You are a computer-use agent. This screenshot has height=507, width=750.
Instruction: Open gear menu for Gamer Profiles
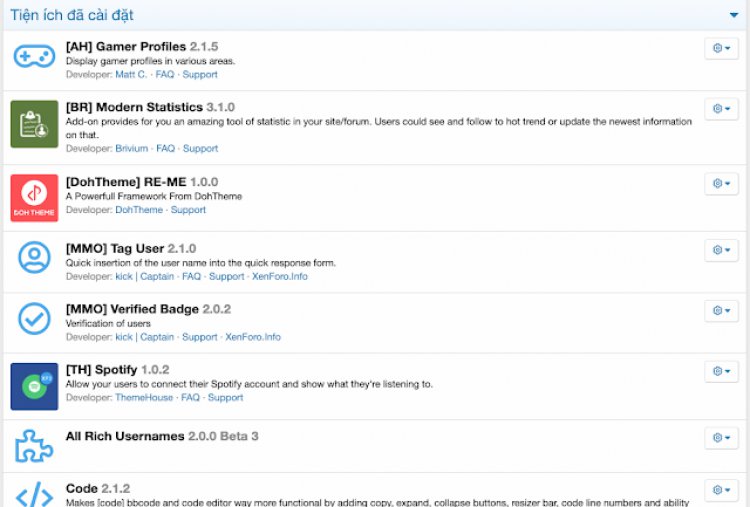tap(721, 48)
